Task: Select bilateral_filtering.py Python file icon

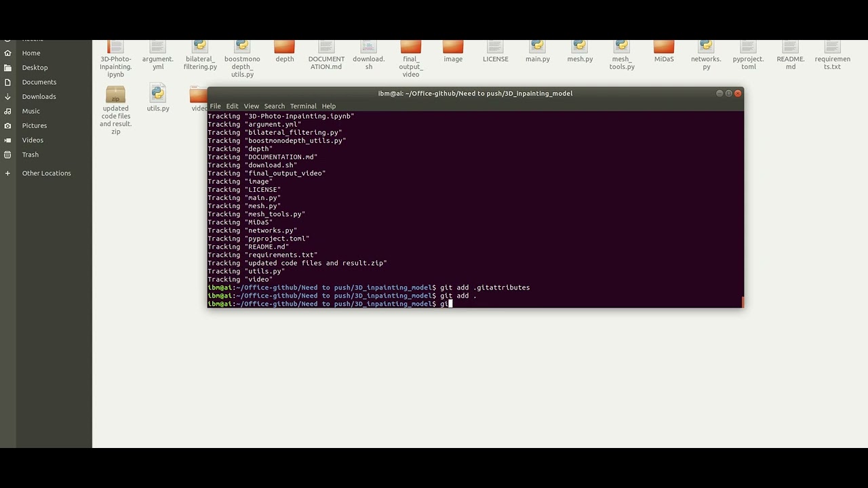Action: pyautogui.click(x=200, y=47)
